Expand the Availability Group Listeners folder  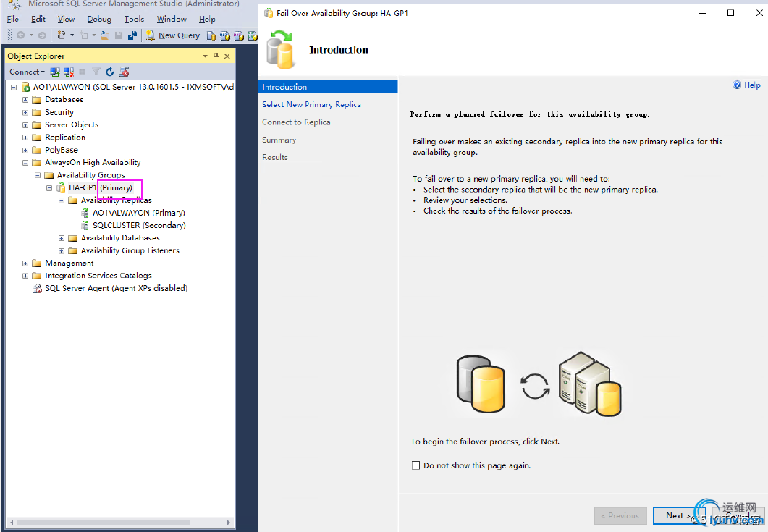(x=62, y=251)
